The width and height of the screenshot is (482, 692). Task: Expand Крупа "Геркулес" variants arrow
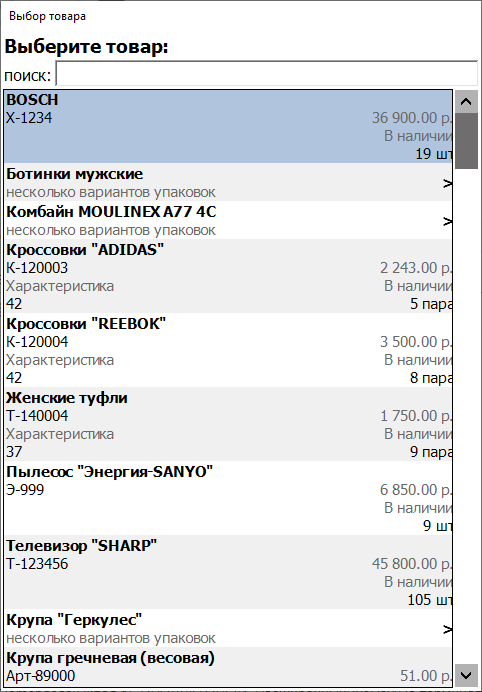coord(448,629)
